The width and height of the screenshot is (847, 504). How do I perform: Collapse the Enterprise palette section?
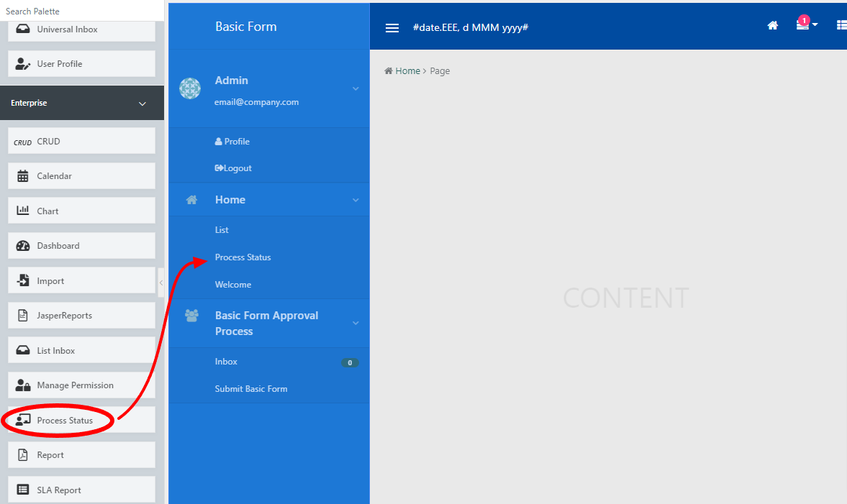(142, 104)
